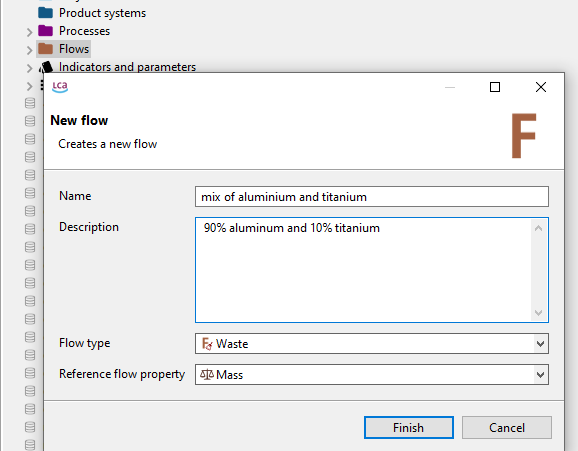578x451 pixels.
Task: Click the blue Product systems folder icon
Action: click(x=45, y=13)
